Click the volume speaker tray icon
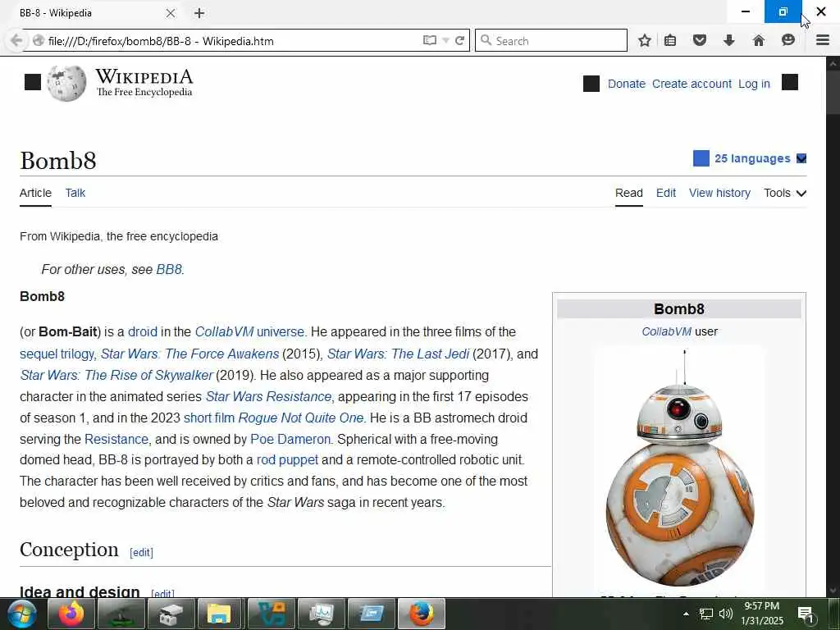 725,614
